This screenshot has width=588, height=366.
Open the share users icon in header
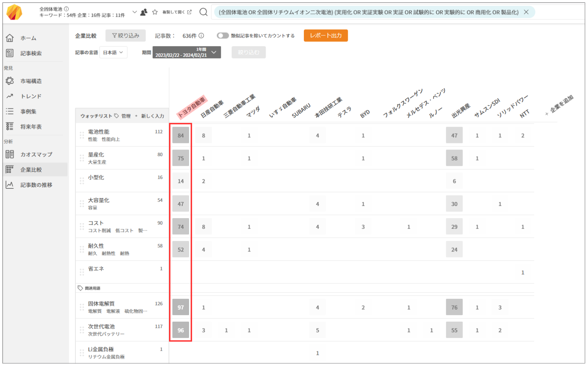(x=144, y=12)
